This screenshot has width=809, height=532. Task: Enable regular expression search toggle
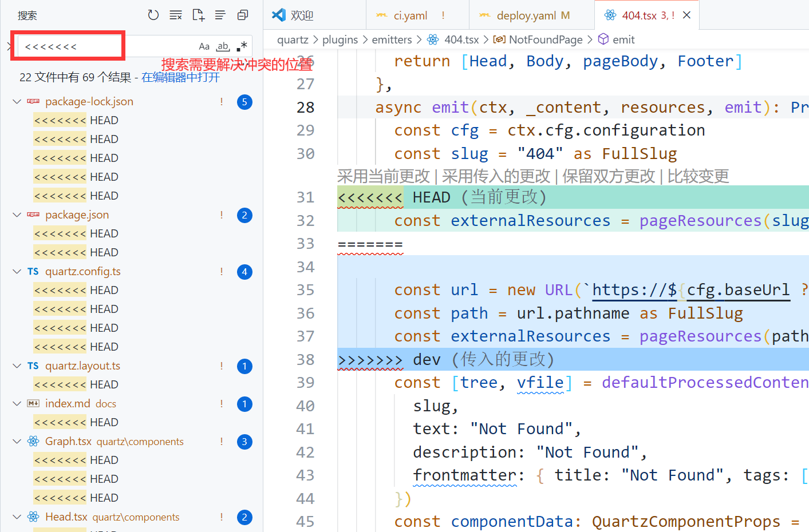pos(242,46)
